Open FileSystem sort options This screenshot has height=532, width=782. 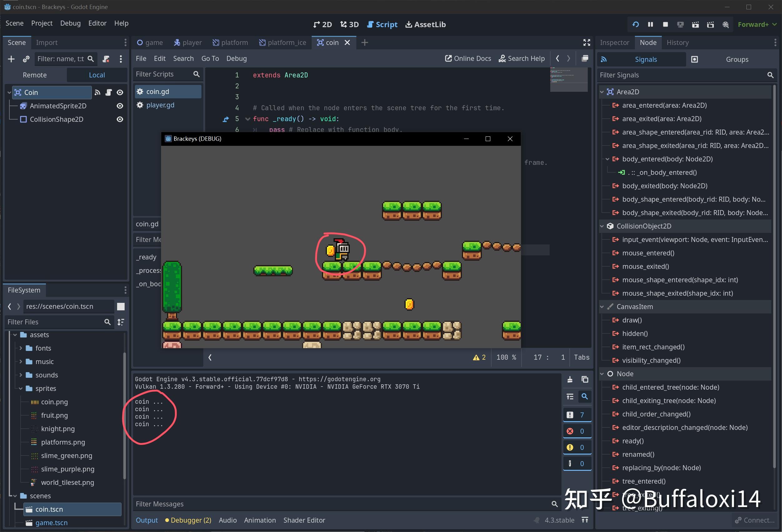121,322
